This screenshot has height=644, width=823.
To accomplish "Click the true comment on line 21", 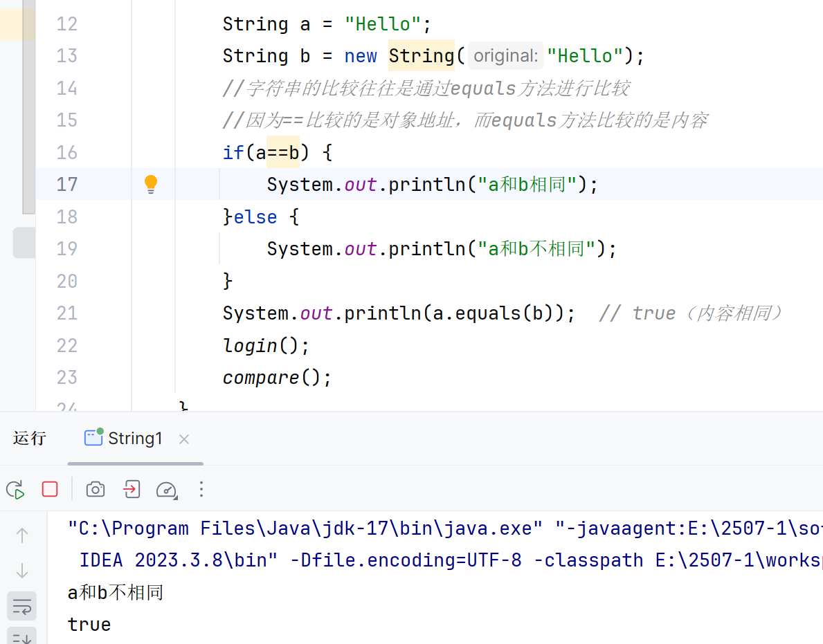I will [691, 313].
